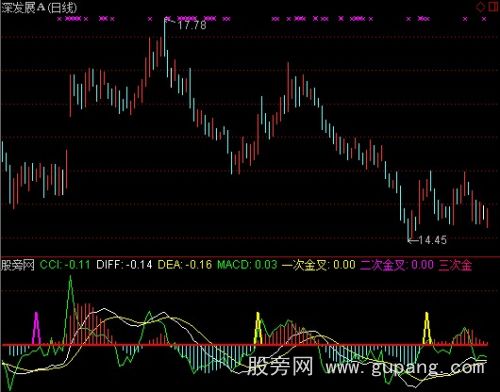
Task: Click the 一次金叉: 0.00 label
Action: click(x=319, y=265)
